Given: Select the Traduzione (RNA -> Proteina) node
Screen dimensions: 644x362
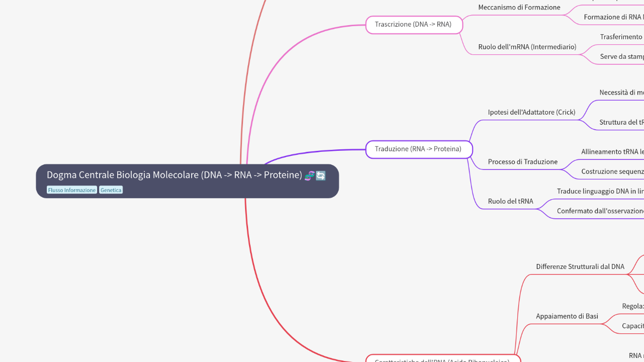Looking at the screenshot, I should click(419, 149).
